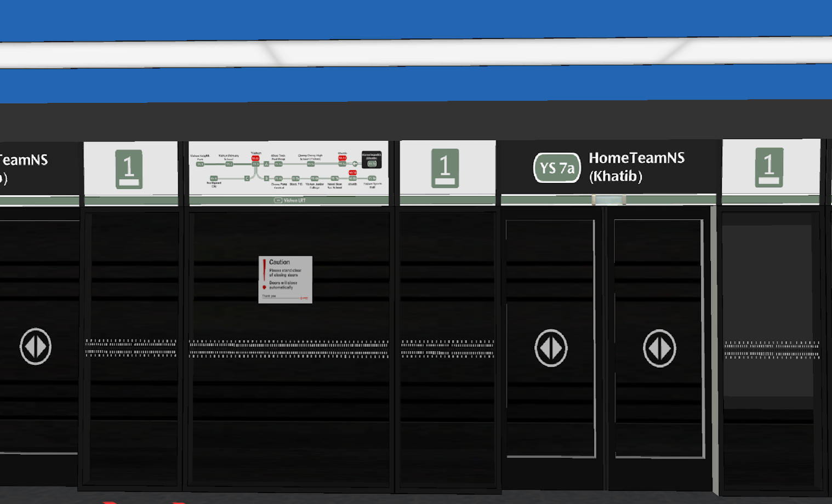Click the YS 7a station code badge
This screenshot has width=832, height=504.
[x=556, y=168]
